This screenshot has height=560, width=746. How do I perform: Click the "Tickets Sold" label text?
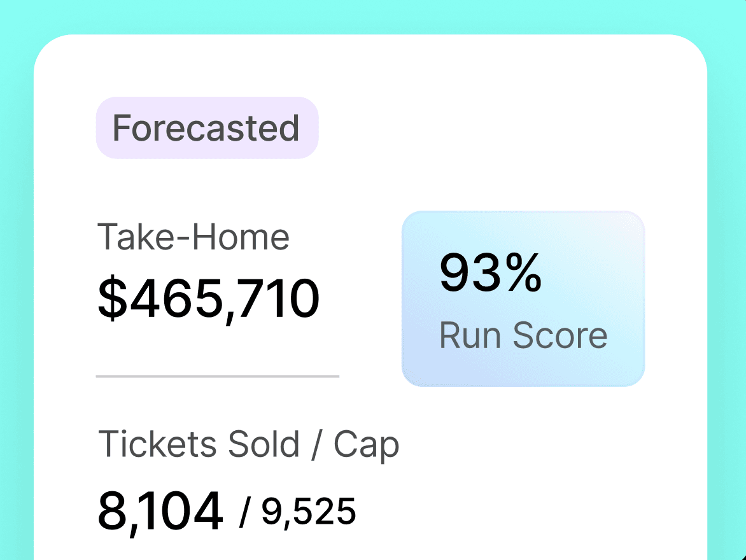point(199,444)
